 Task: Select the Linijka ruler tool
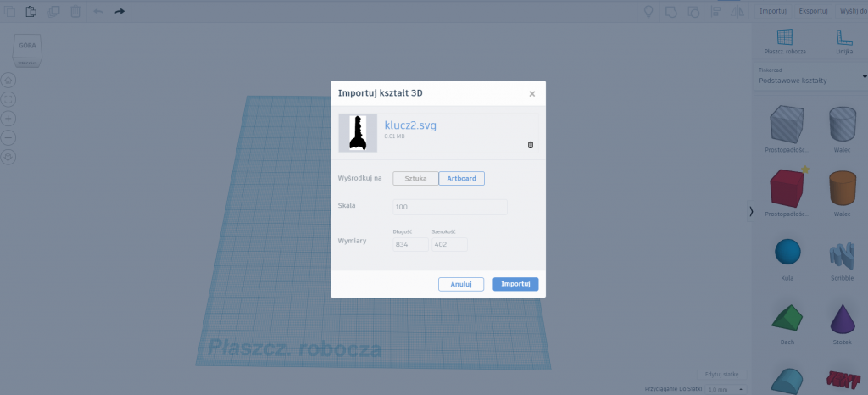coord(844,42)
